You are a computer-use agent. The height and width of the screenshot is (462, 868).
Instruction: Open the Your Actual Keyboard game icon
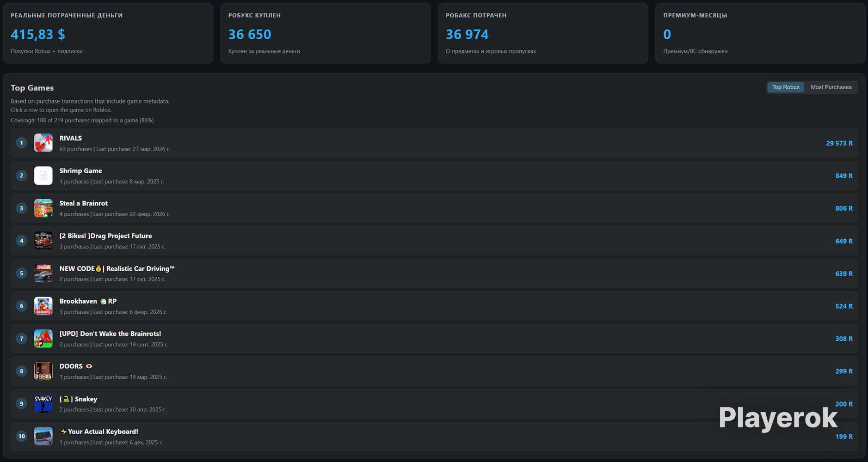[43, 436]
